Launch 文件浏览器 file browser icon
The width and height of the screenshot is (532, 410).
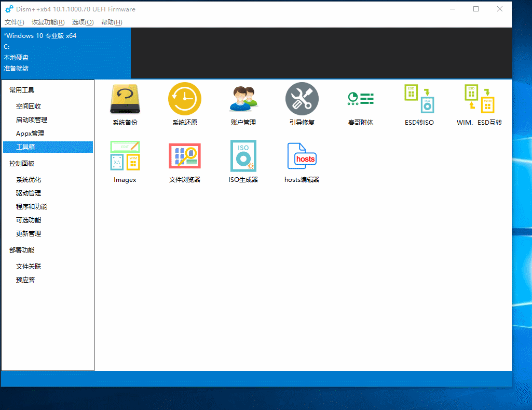[185, 156]
